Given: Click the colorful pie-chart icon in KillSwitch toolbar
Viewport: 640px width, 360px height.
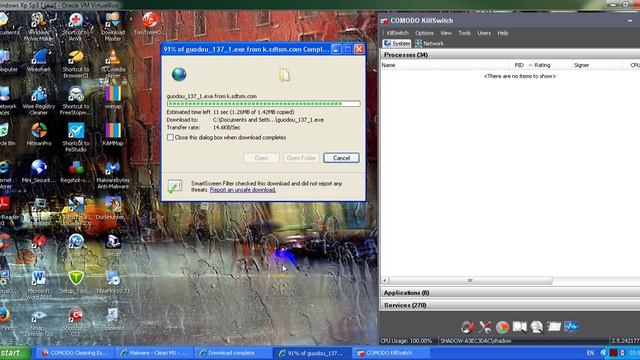Looking at the screenshot, I should [502, 327].
